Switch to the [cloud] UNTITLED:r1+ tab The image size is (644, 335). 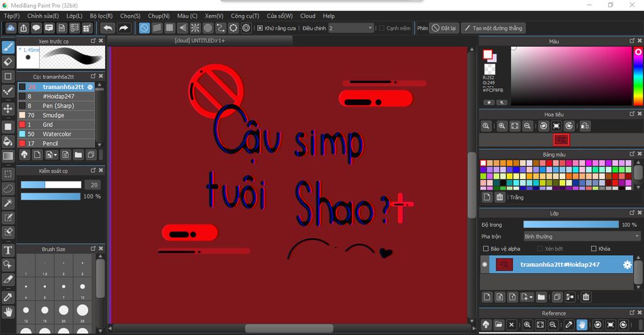pos(199,41)
